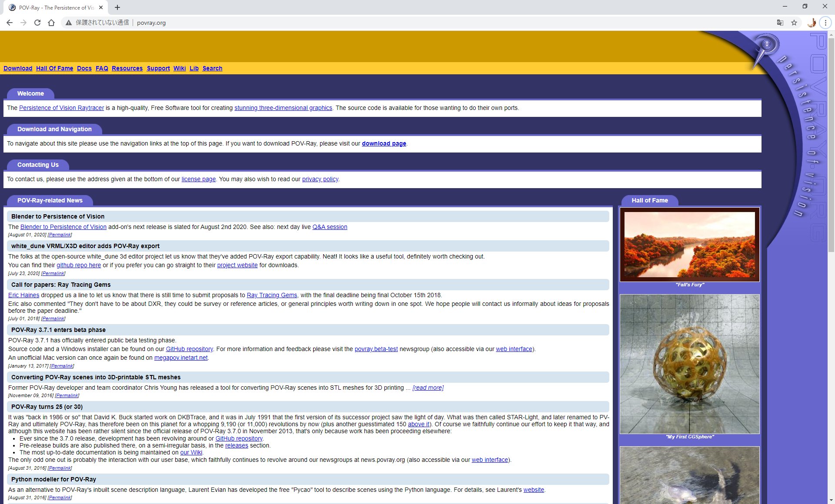Click read more on STL meshes news
The height and width of the screenshot is (504, 835).
[428, 388]
